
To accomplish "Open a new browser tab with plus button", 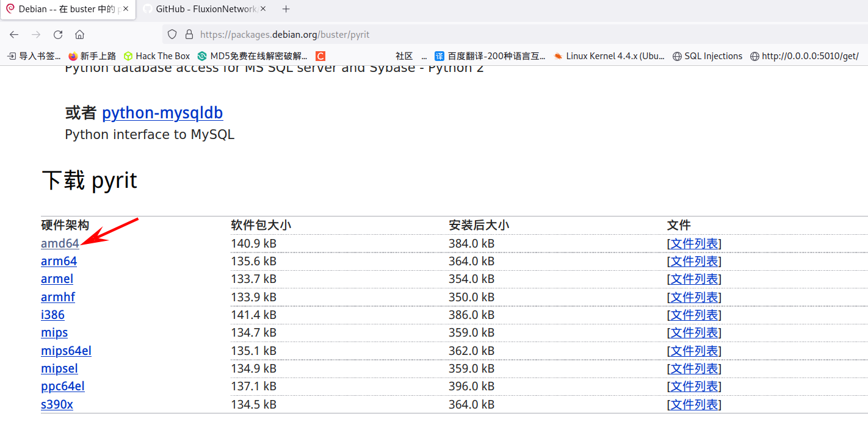I will [286, 9].
